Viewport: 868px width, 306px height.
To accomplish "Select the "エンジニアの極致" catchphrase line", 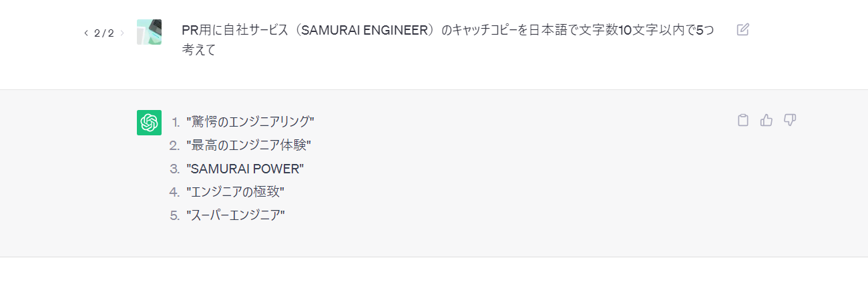I will point(235,192).
